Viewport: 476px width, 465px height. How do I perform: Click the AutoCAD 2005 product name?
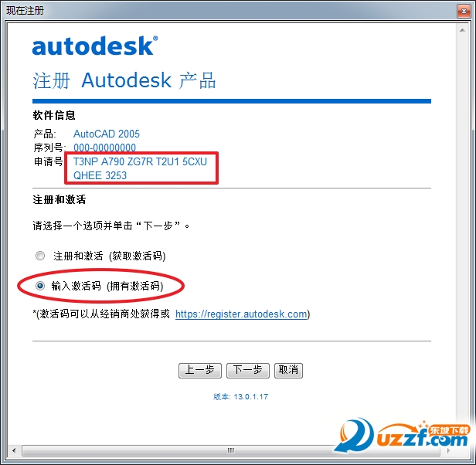pyautogui.click(x=107, y=134)
